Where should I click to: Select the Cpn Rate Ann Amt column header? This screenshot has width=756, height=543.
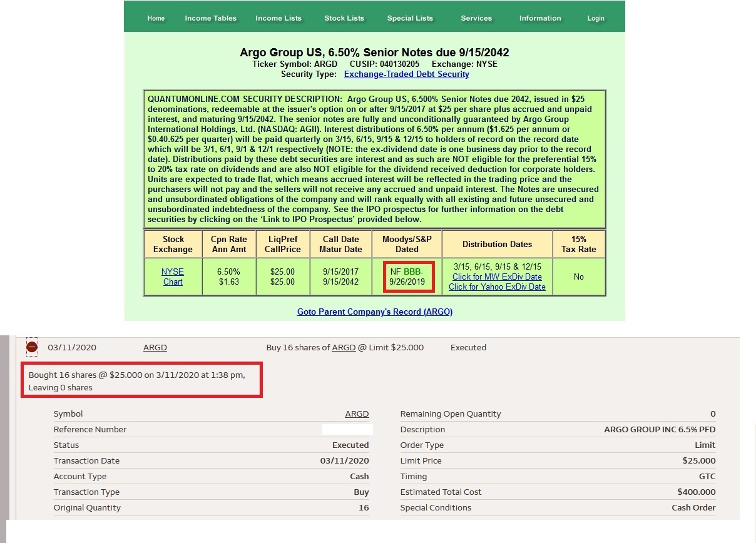pos(228,244)
